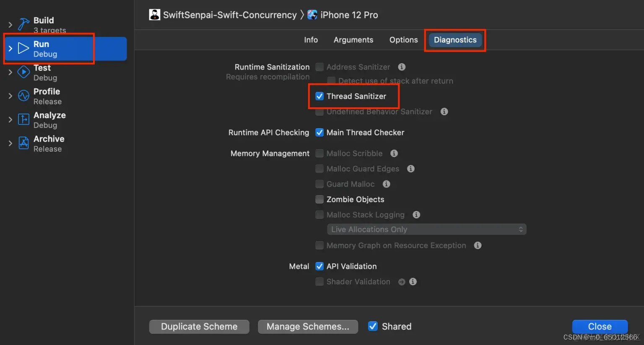Click the Profile instruments icon
The image size is (644, 345).
click(x=23, y=96)
